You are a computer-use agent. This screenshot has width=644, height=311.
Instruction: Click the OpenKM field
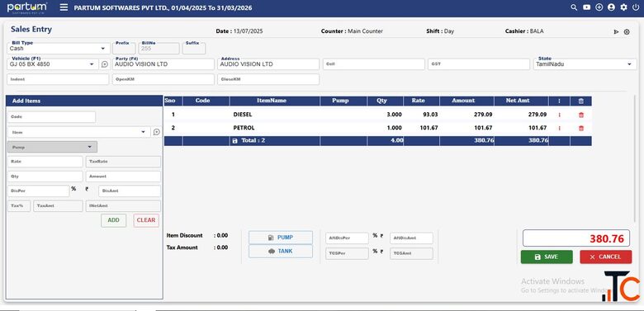pyautogui.click(x=163, y=79)
